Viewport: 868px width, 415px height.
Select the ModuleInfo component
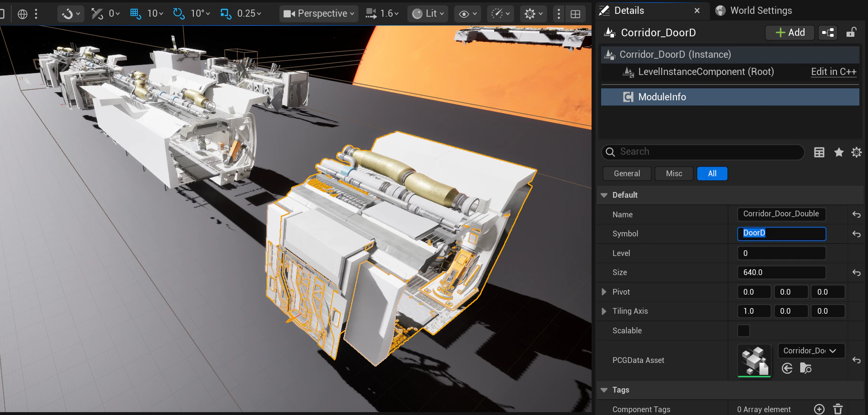point(730,97)
